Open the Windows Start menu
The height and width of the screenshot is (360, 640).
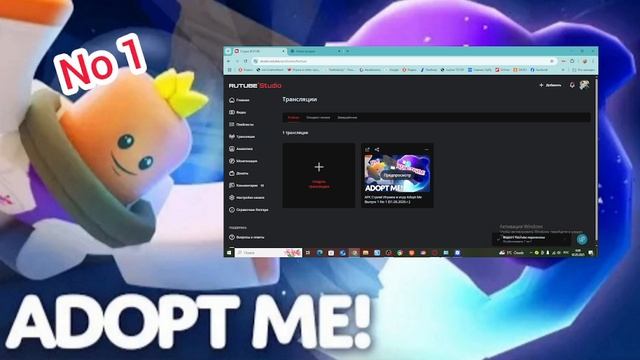coord(229,253)
